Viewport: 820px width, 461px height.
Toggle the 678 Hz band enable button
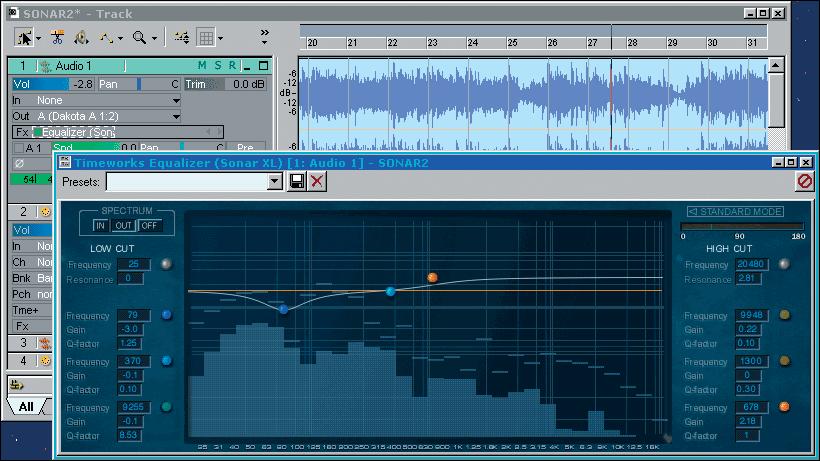[784, 407]
